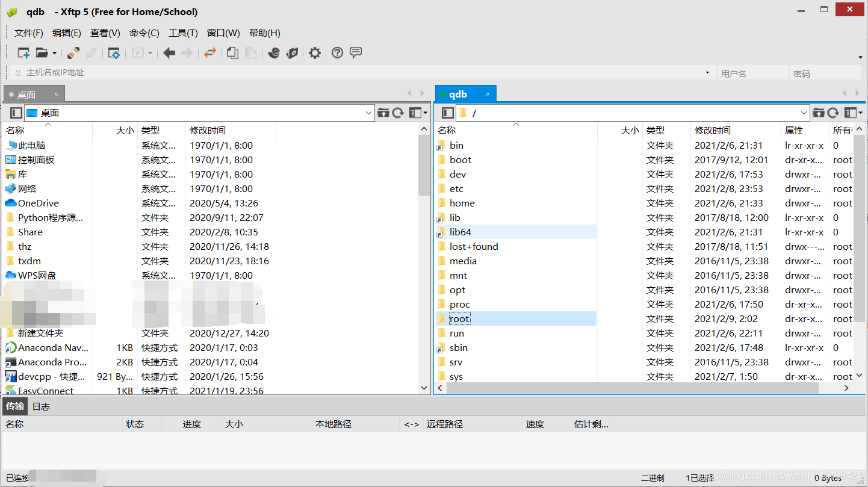Select the etc folder in the remote list
Image resolution: width=868 pixels, height=487 pixels.
click(456, 189)
